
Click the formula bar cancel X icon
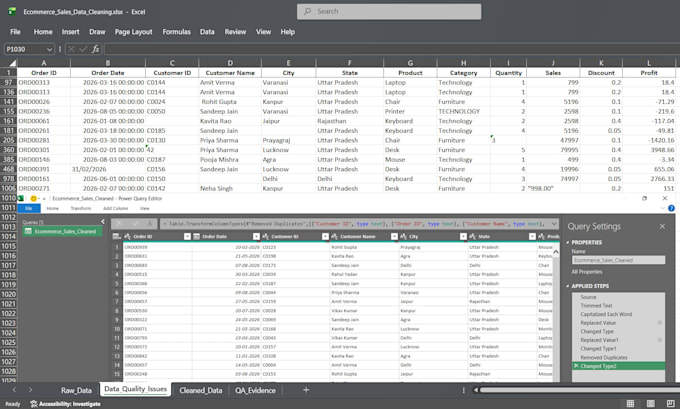click(72, 49)
